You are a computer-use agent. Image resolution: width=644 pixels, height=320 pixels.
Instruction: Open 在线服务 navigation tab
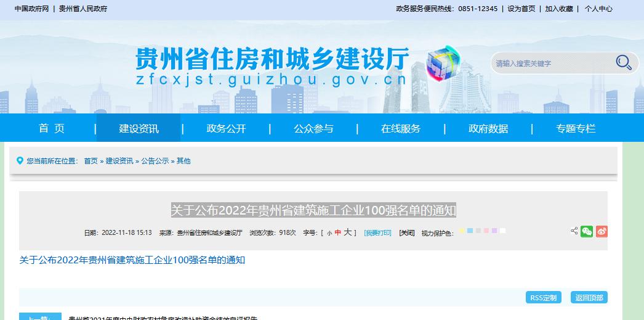[x=401, y=128]
